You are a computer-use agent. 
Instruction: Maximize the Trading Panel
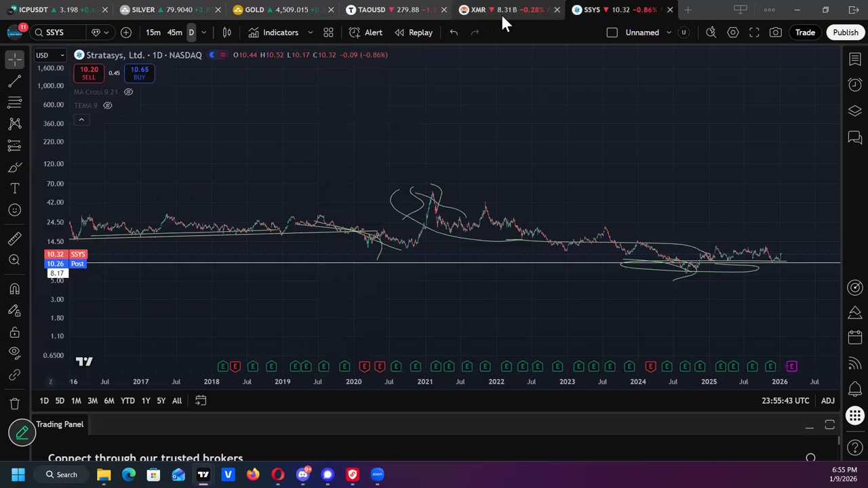coord(829,425)
